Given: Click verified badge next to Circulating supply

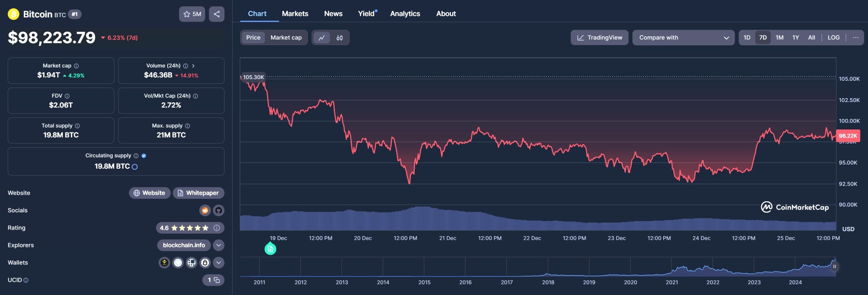Looking at the screenshot, I should pyautogui.click(x=144, y=156).
